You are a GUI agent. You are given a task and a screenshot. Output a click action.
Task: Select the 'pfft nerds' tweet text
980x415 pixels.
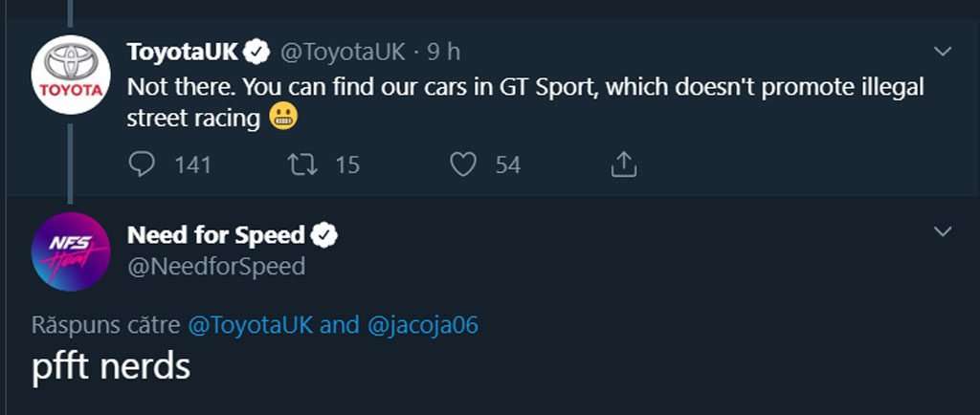(x=111, y=367)
